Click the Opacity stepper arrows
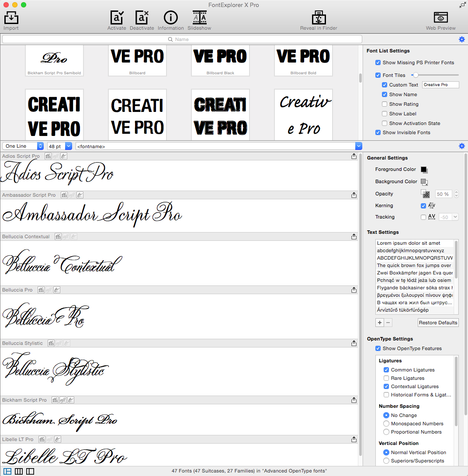This screenshot has height=476, width=468. (x=456, y=194)
